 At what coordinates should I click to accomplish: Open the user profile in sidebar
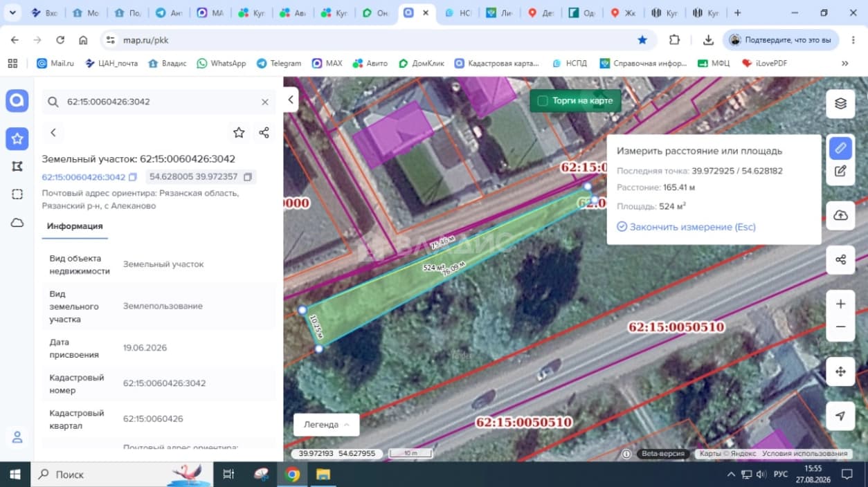click(17, 437)
